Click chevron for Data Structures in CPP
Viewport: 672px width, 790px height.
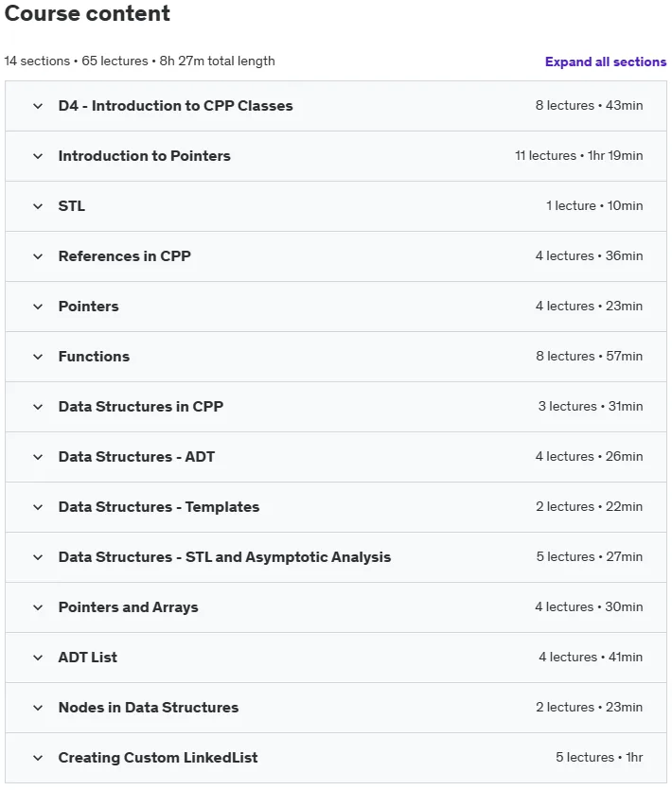(38, 407)
